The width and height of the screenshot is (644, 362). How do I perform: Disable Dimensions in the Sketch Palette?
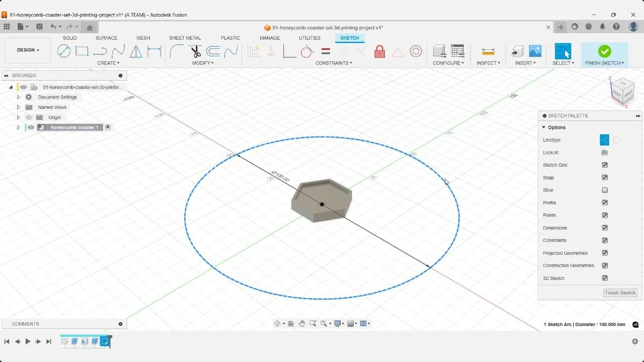(605, 227)
